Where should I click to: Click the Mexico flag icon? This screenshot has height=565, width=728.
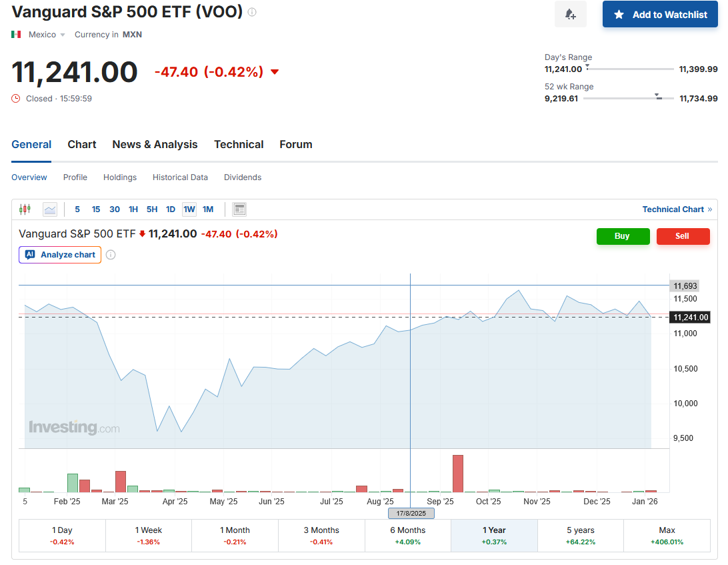point(16,35)
